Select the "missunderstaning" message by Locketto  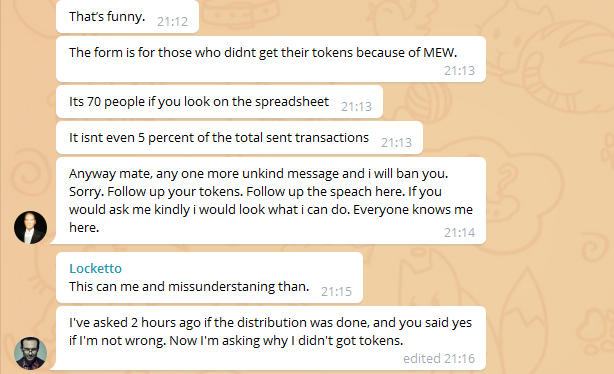[x=209, y=278]
